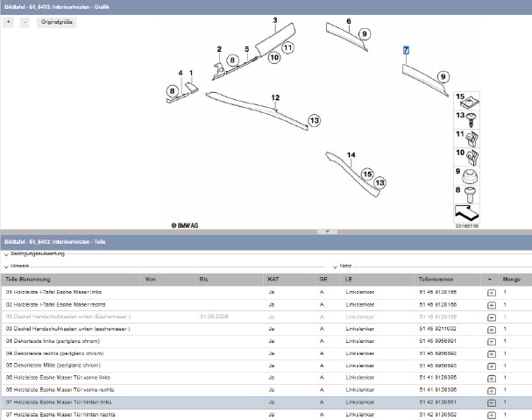Expand the Bedingungsauswertung section
This screenshot has height=420, width=532.
tap(6, 254)
